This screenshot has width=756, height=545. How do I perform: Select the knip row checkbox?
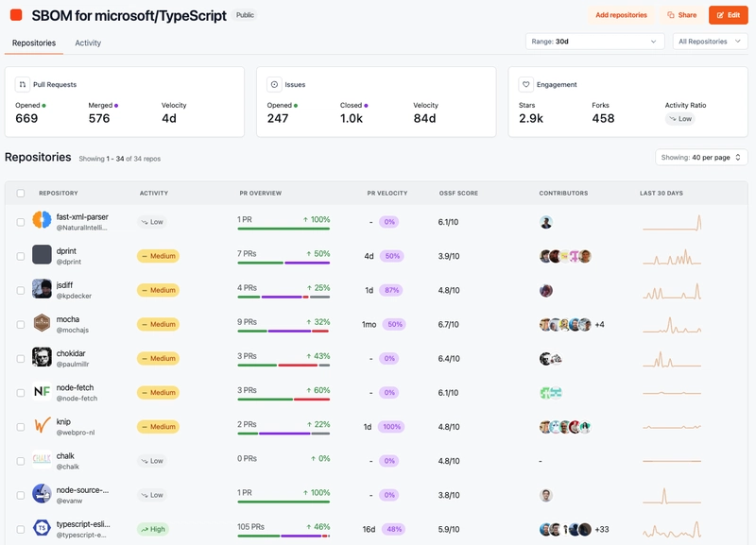pos(20,427)
